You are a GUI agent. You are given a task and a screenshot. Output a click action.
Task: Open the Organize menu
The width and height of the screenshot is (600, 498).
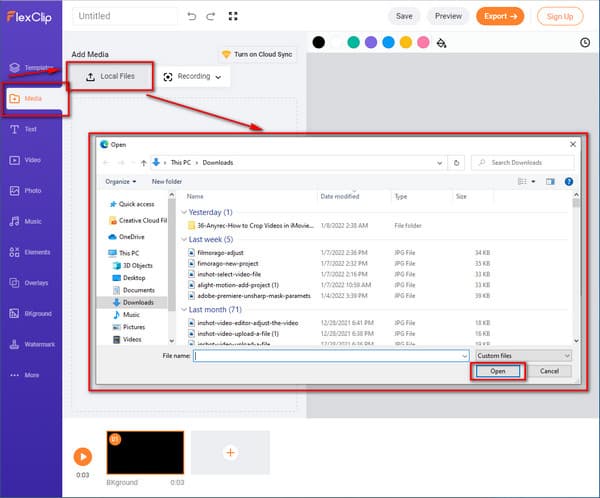121,181
